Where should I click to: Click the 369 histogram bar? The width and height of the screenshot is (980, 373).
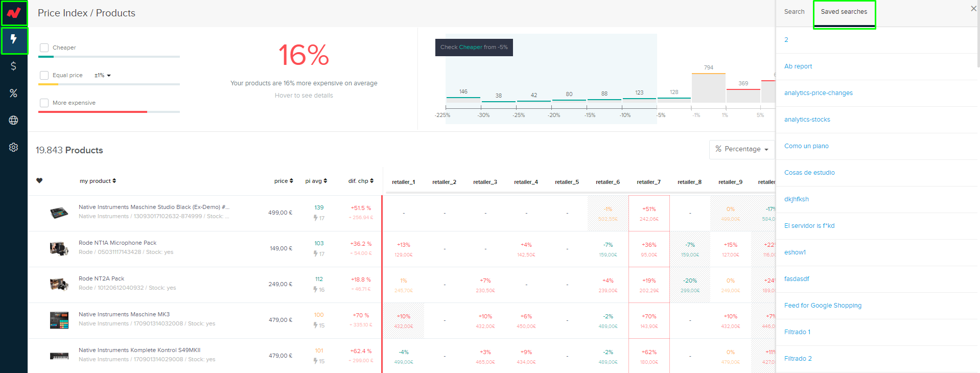743,96
